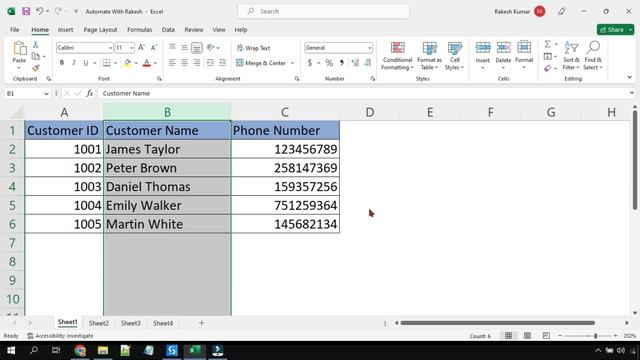This screenshot has width=640, height=360.
Task: Click Merge & Center button
Action: (261, 63)
